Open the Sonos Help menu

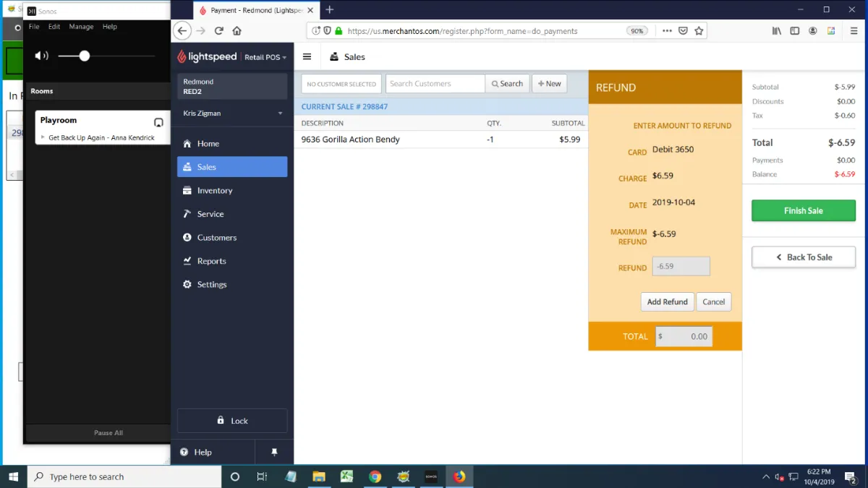[x=109, y=27]
